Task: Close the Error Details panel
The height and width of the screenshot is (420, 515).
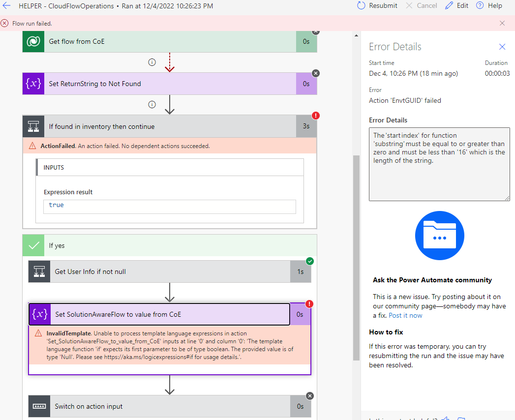Action: [x=502, y=47]
